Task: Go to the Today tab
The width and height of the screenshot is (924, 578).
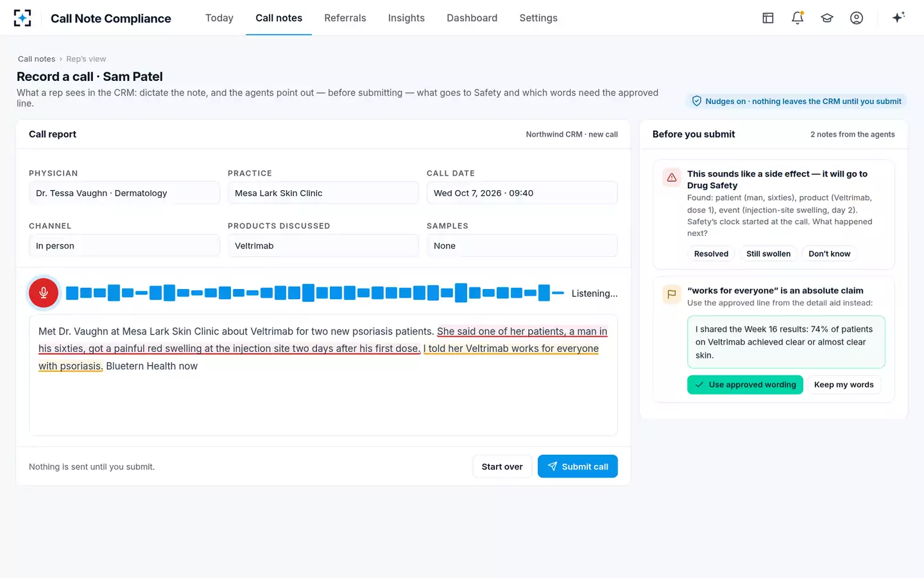Action: [219, 18]
